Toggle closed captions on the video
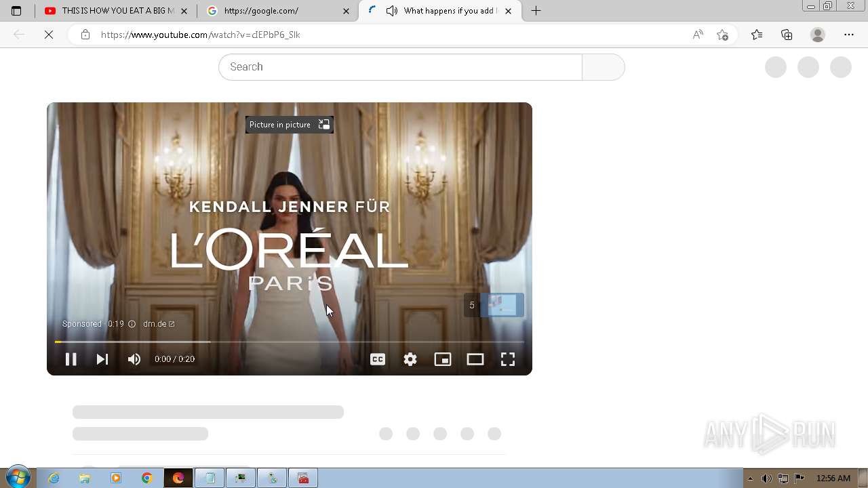The height and width of the screenshot is (488, 868). click(x=378, y=359)
